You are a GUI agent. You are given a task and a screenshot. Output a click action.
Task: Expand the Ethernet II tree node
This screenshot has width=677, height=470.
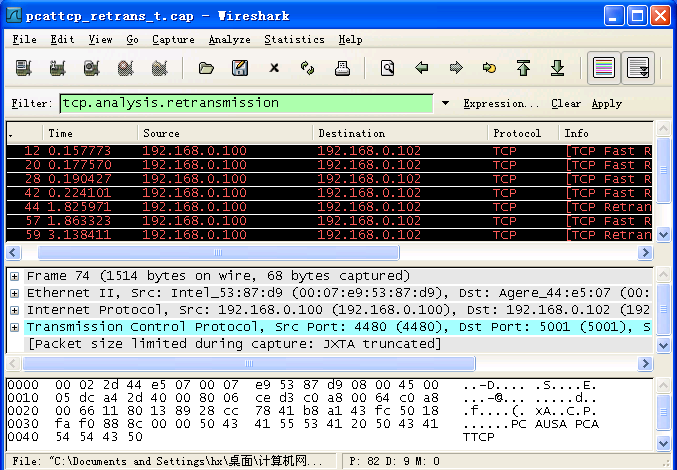click(x=14, y=293)
